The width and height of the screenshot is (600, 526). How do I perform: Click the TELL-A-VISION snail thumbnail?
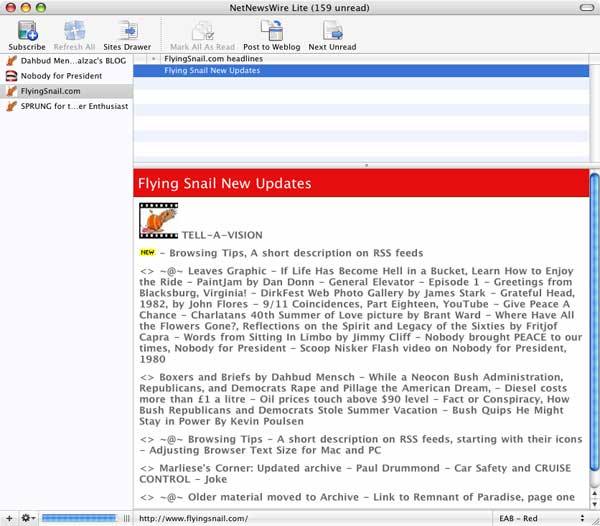[x=158, y=221]
